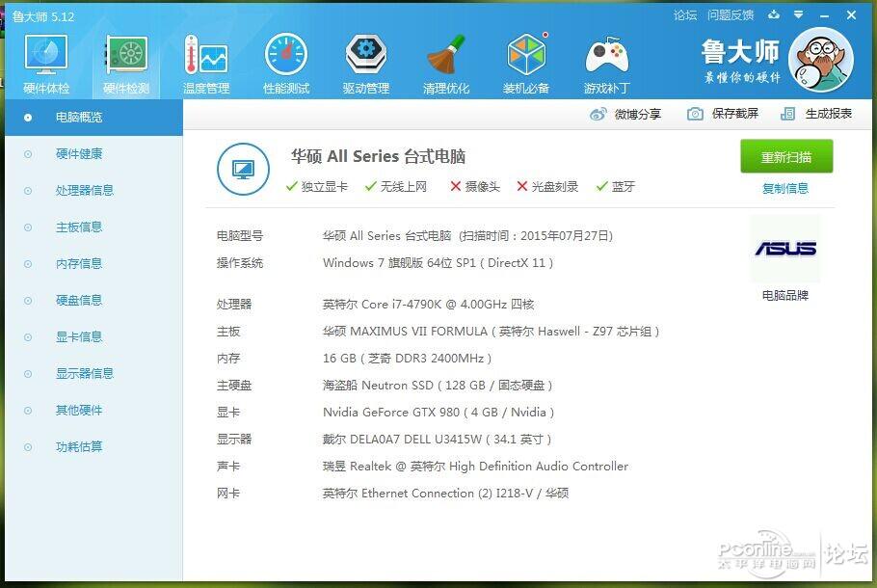Click the round desktop computer icon

[x=243, y=169]
